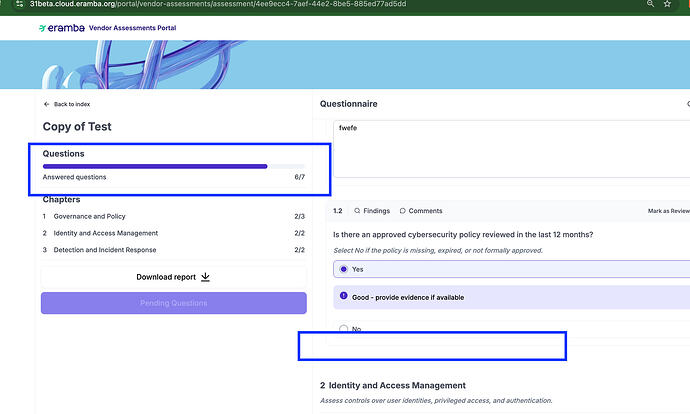Click the Findings magnifier icon
Viewport: 690px width, 414px height.
point(357,211)
